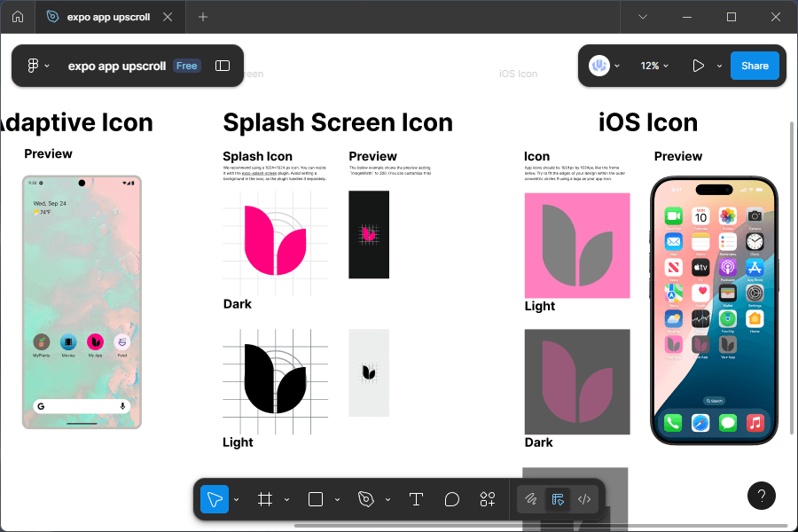Expand the shape tools dropdown

click(336, 499)
